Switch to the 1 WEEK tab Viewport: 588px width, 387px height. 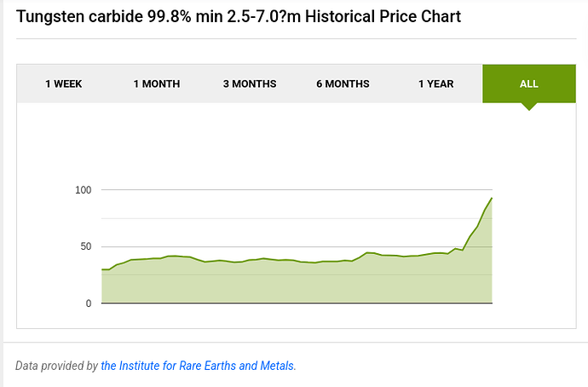[63, 84]
